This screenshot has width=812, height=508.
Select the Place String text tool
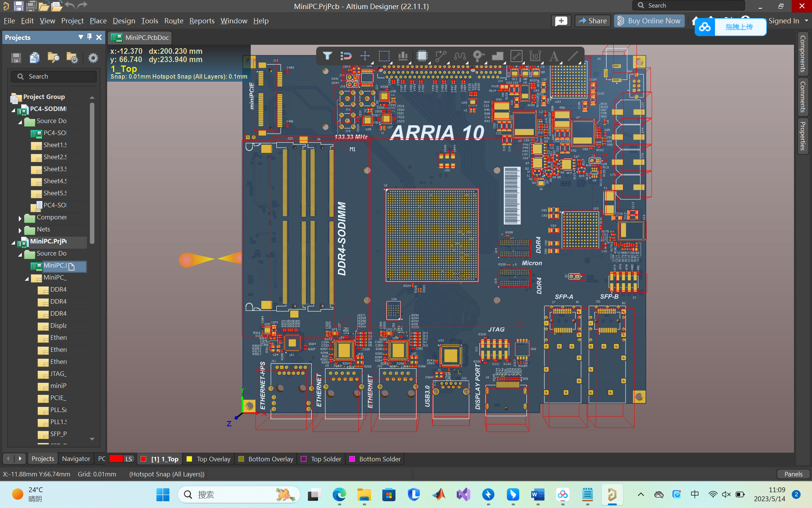[554, 56]
